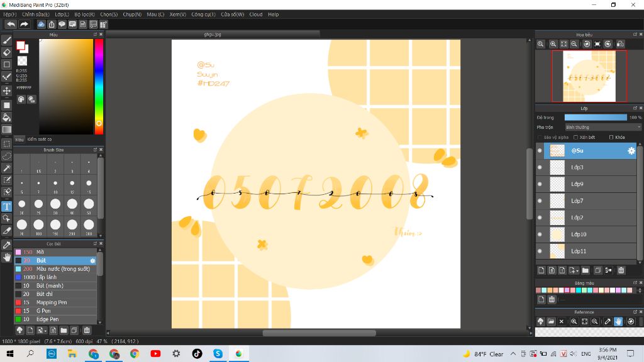Delete the selected layer with trash icon
This screenshot has height=362, width=644.
tap(621, 270)
